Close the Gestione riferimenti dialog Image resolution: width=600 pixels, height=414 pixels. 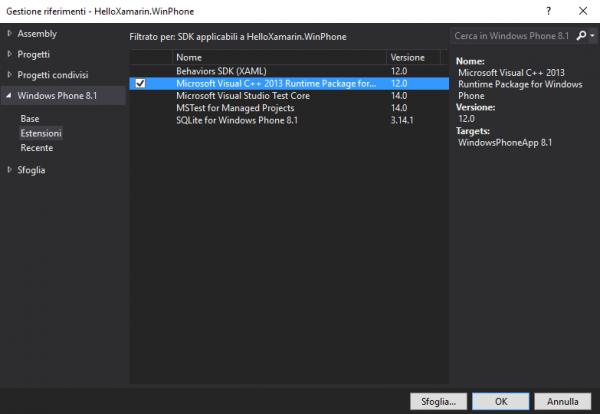pyautogui.click(x=583, y=11)
